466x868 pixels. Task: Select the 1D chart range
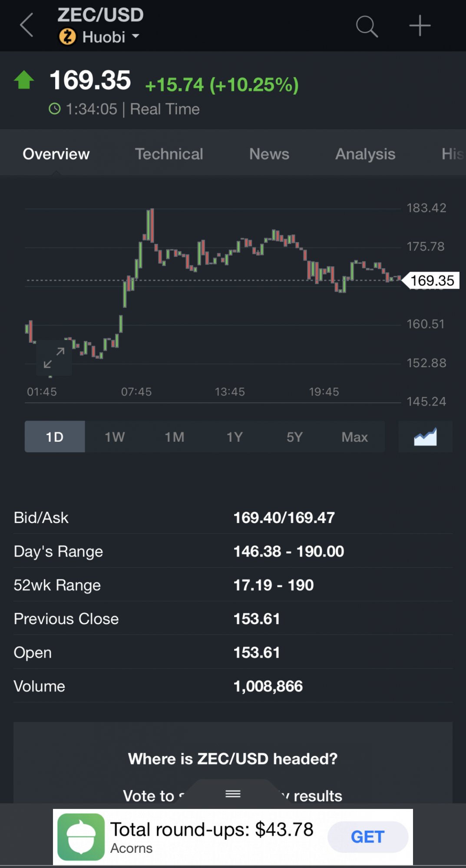point(55,437)
